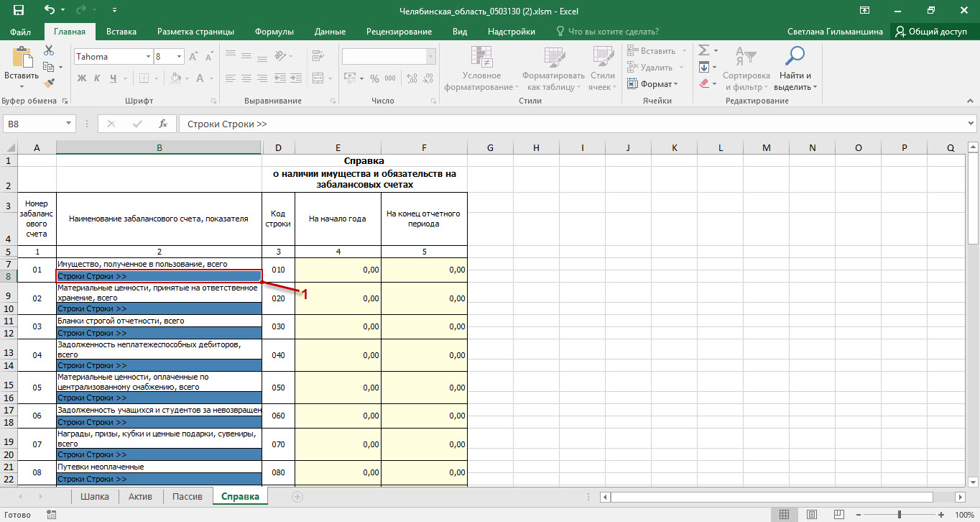Open the Найти и выделить menu
This screenshot has height=522, width=980.
795,68
